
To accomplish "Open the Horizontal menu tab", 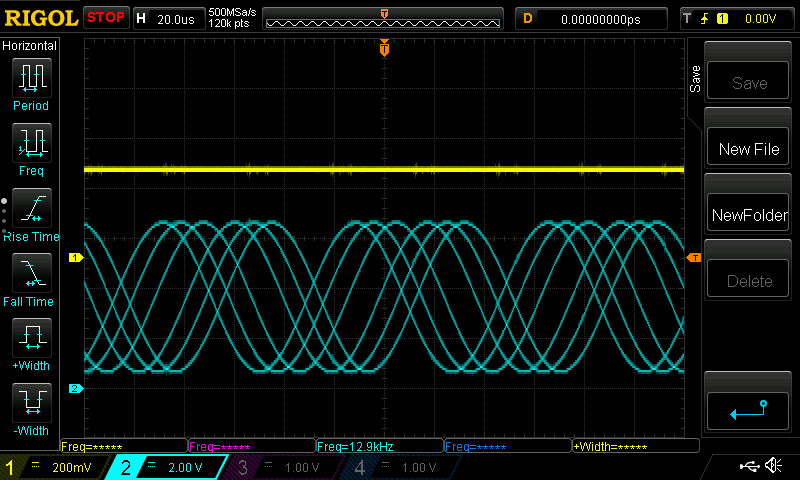I will pyautogui.click(x=30, y=46).
